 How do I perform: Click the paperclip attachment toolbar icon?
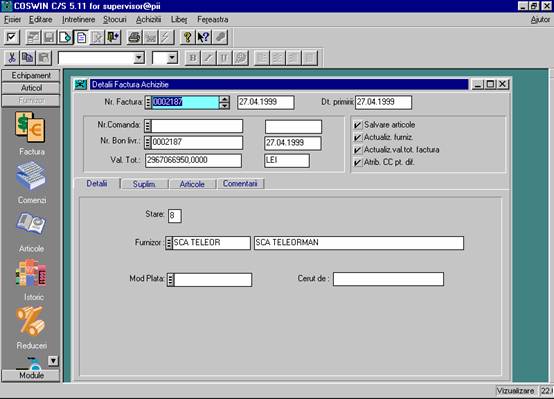[x=220, y=37]
